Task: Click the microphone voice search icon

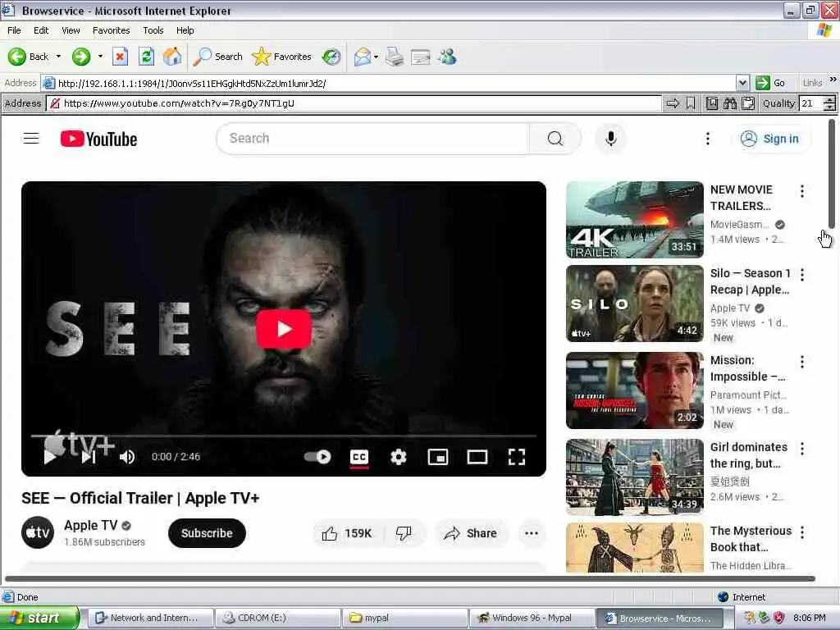Action: [610, 139]
